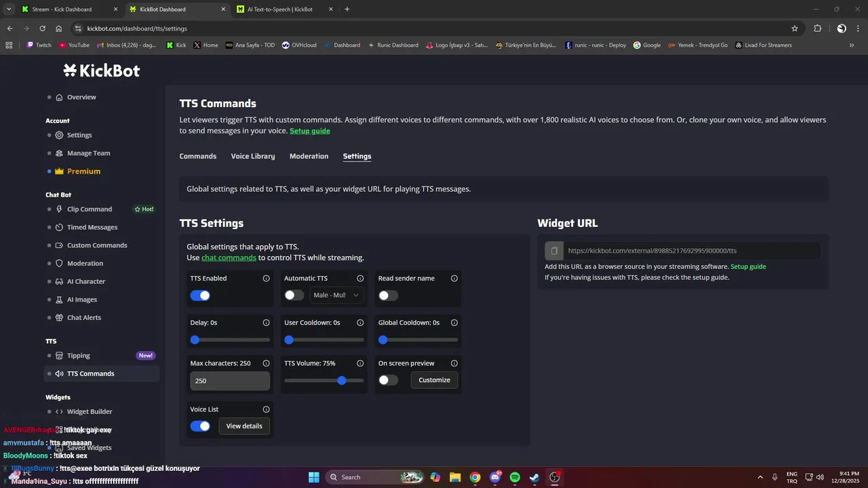Click the Max characters input field
The width and height of the screenshot is (868, 488).
pyautogui.click(x=230, y=381)
